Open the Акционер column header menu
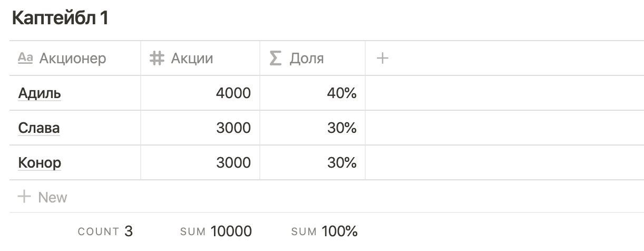The height and width of the screenshot is (251, 644). [72, 58]
